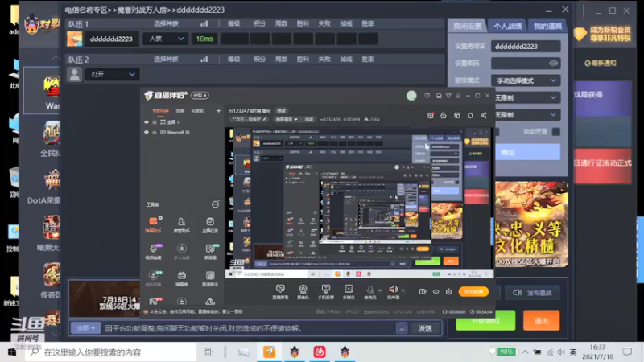Toggle visibility of Warcraft III source

[147, 132]
